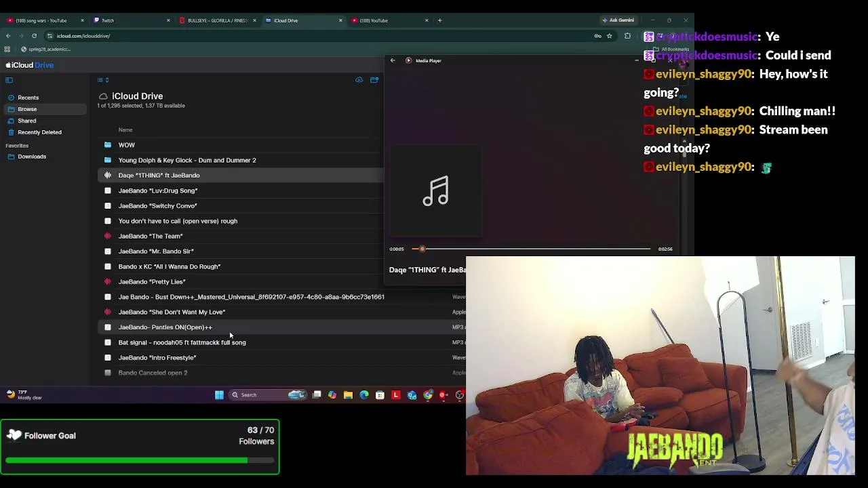Click the Name column header
868x488 pixels.
pyautogui.click(x=125, y=130)
